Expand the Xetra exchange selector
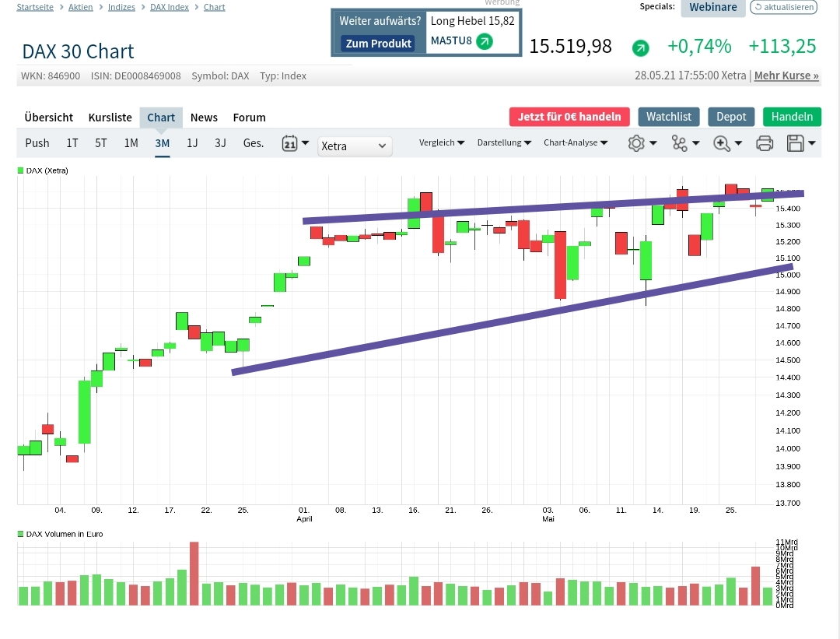The image size is (840, 639). (x=355, y=146)
